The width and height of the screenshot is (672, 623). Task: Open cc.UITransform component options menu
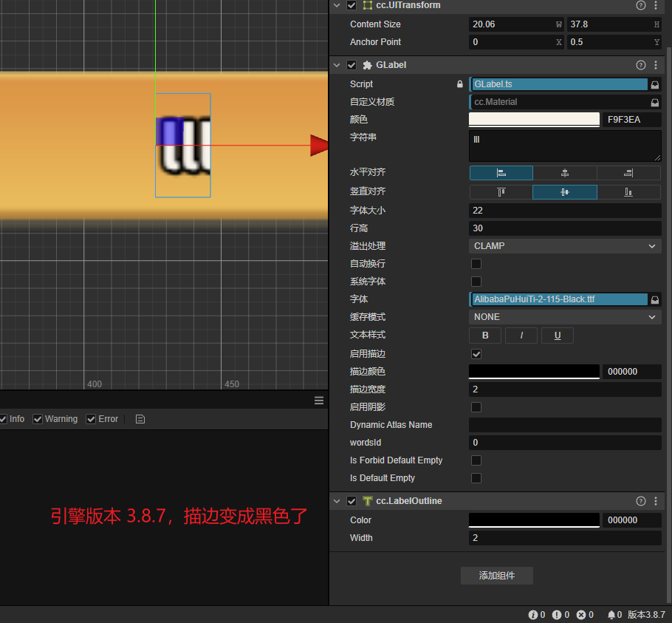[x=656, y=5]
